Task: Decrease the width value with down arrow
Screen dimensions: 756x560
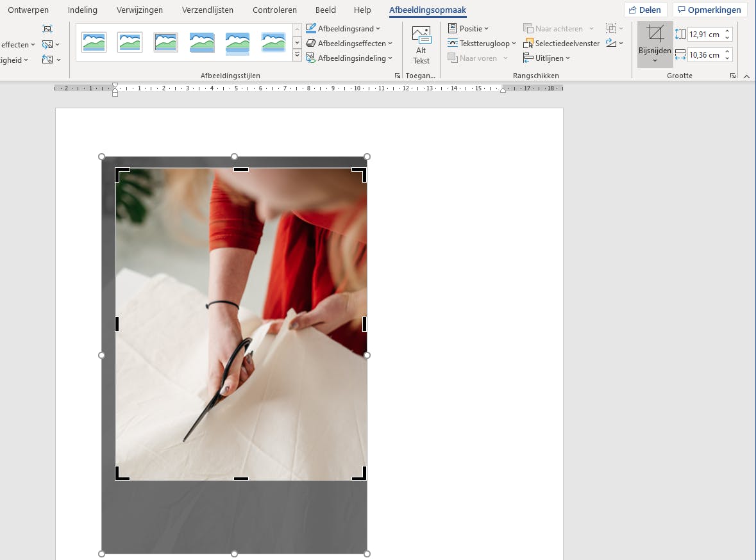Action: (727, 58)
